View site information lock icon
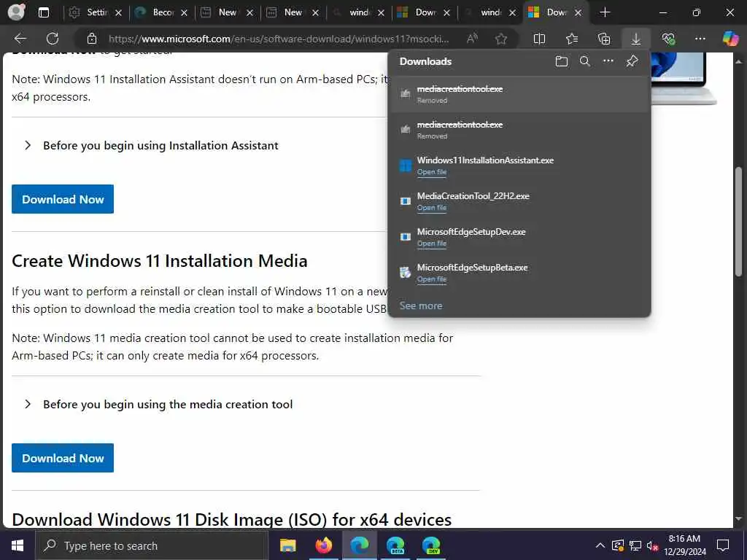The height and width of the screenshot is (560, 747). 92,39
